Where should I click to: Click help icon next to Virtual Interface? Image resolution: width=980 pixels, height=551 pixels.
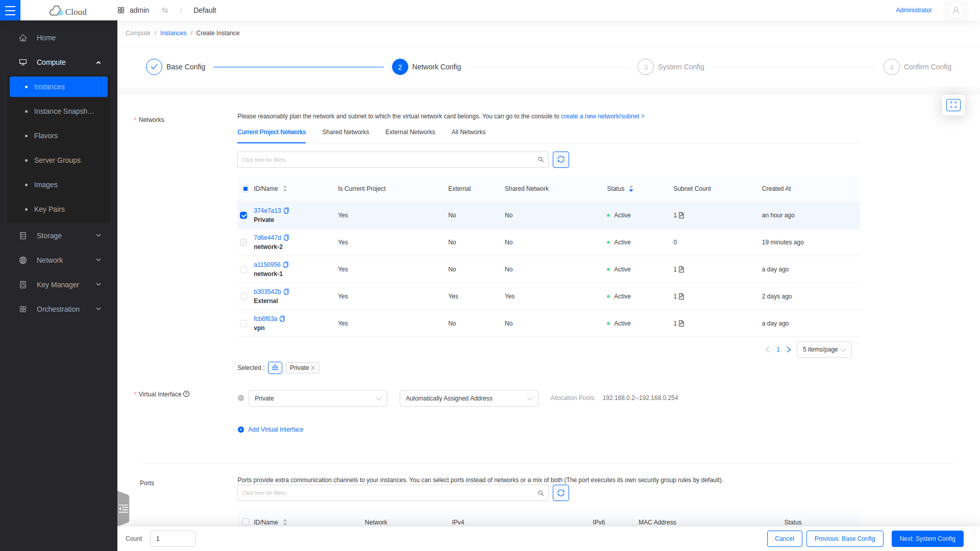[186, 394]
